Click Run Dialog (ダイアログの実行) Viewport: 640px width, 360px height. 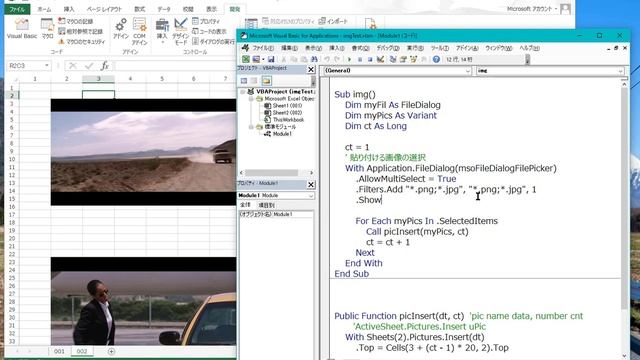click(x=213, y=41)
